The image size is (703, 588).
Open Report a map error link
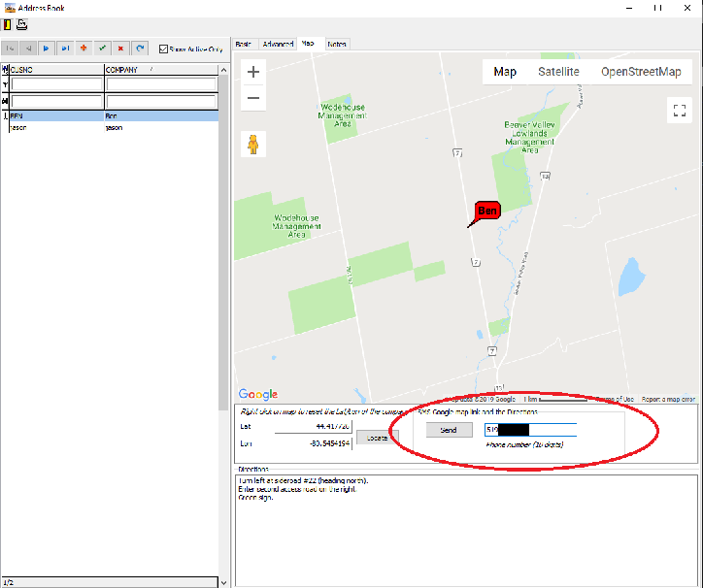click(668, 399)
